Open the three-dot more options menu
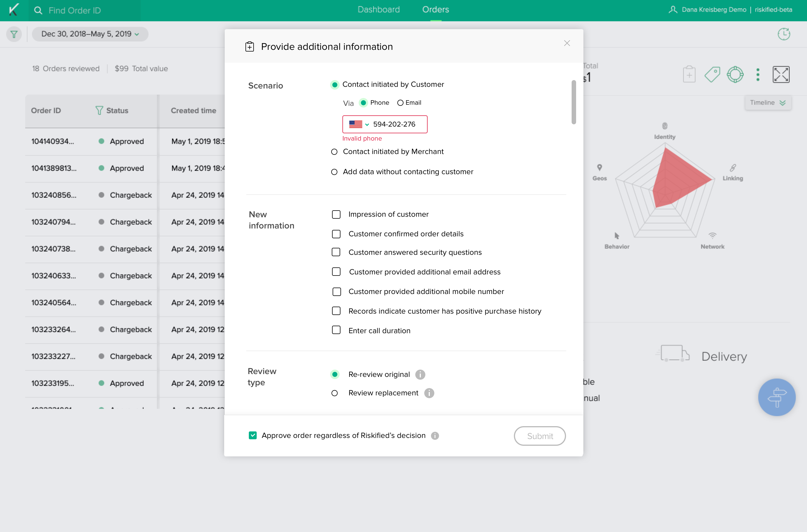Screen dimensions: 807x532 pos(758,74)
